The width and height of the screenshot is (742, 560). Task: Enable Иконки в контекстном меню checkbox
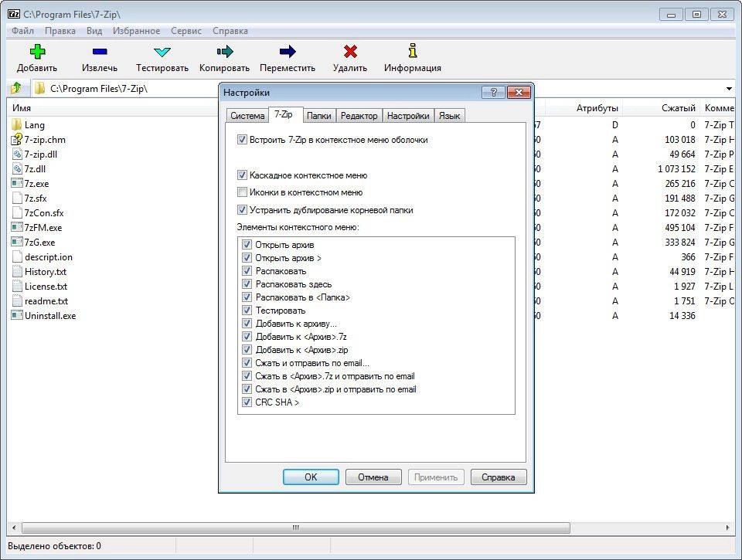(x=242, y=192)
